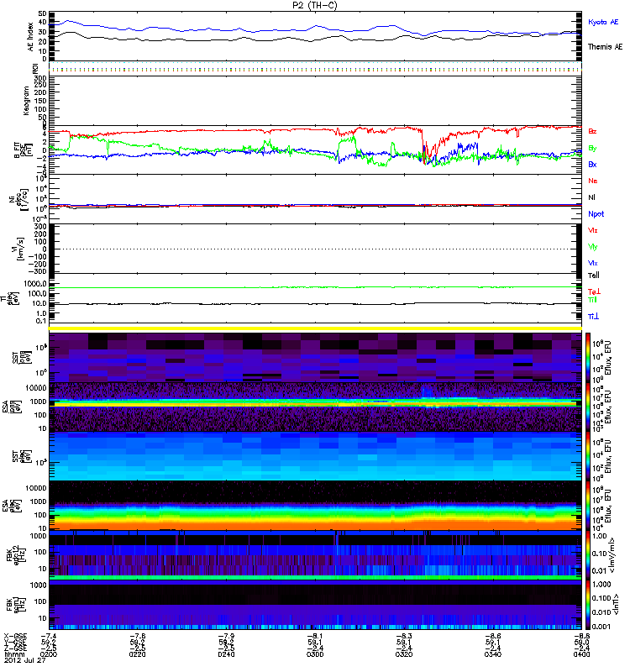Click the green Viy velocity legend label
The width and height of the screenshot is (630, 672).
click(x=593, y=247)
